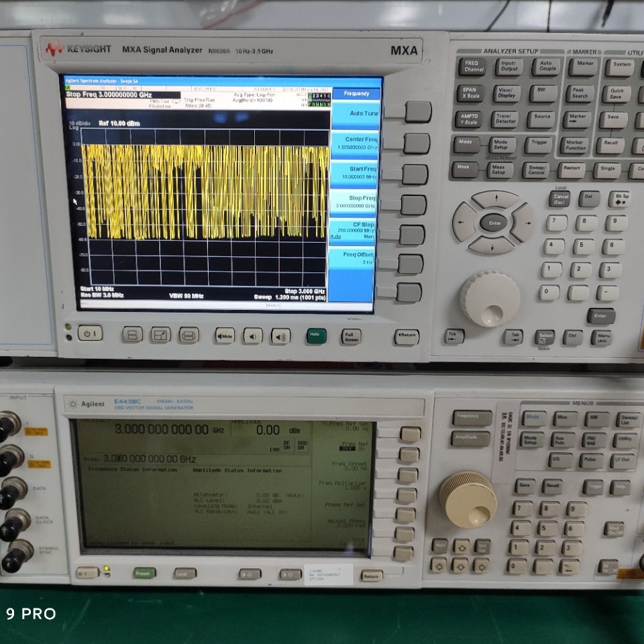
Task: Tap the up arrow on MXA navigation pad
Action: tap(496, 200)
